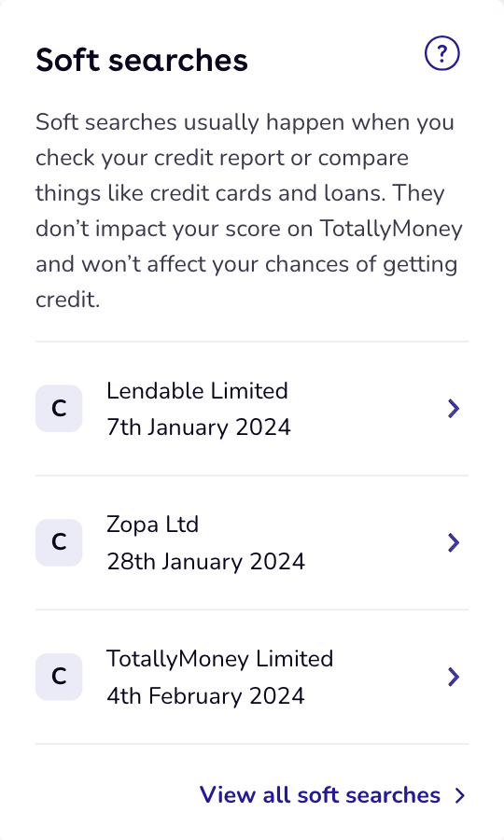Expand the Lendable Limited chevron arrow

pos(454,409)
